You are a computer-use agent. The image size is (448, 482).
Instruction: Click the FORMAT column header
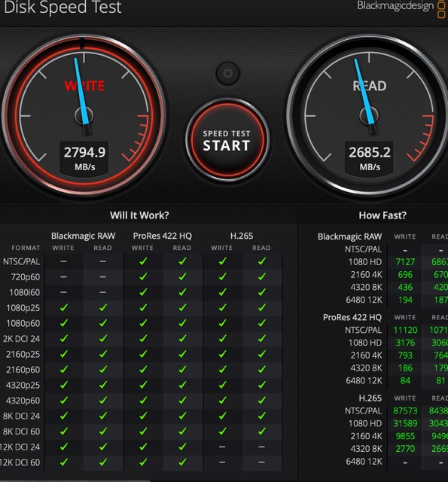26,248
